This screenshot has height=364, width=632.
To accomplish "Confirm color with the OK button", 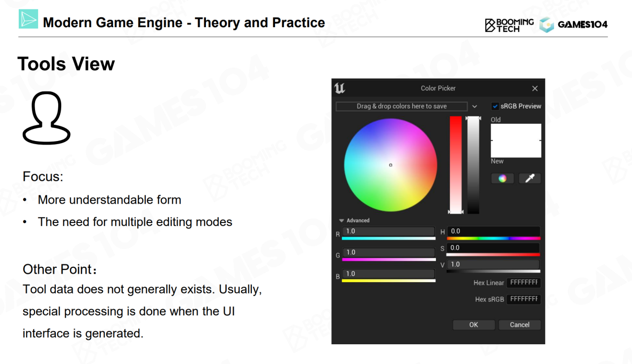I will [x=474, y=325].
